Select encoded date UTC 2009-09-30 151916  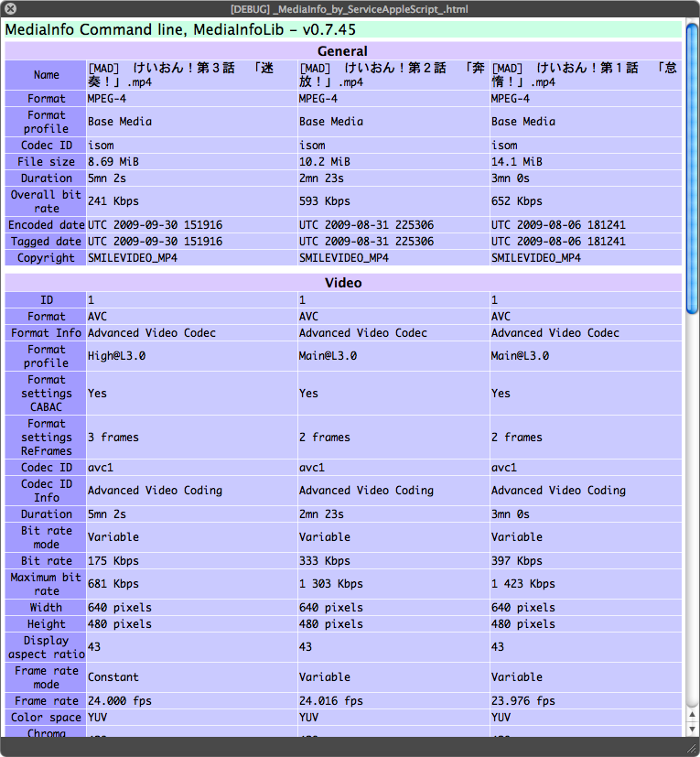pos(155,225)
